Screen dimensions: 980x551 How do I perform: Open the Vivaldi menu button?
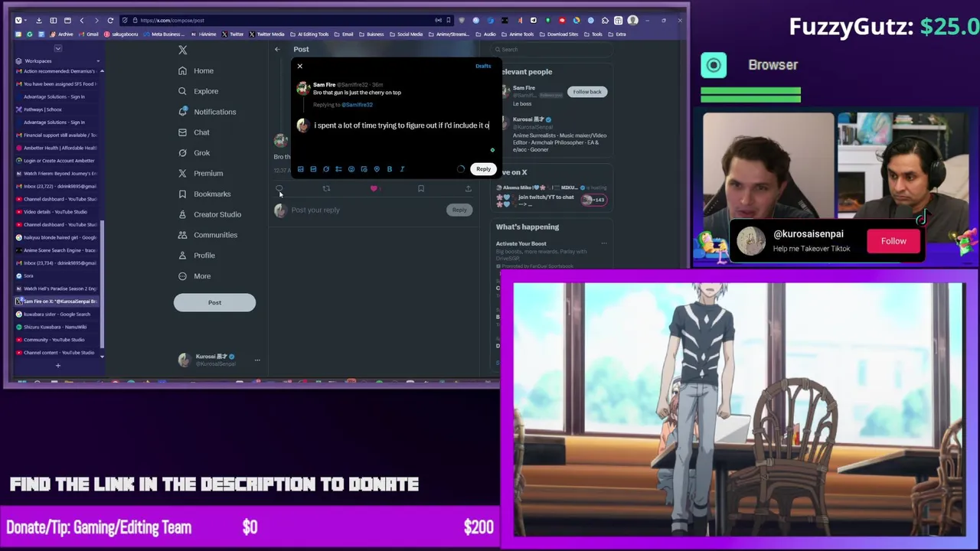point(18,21)
